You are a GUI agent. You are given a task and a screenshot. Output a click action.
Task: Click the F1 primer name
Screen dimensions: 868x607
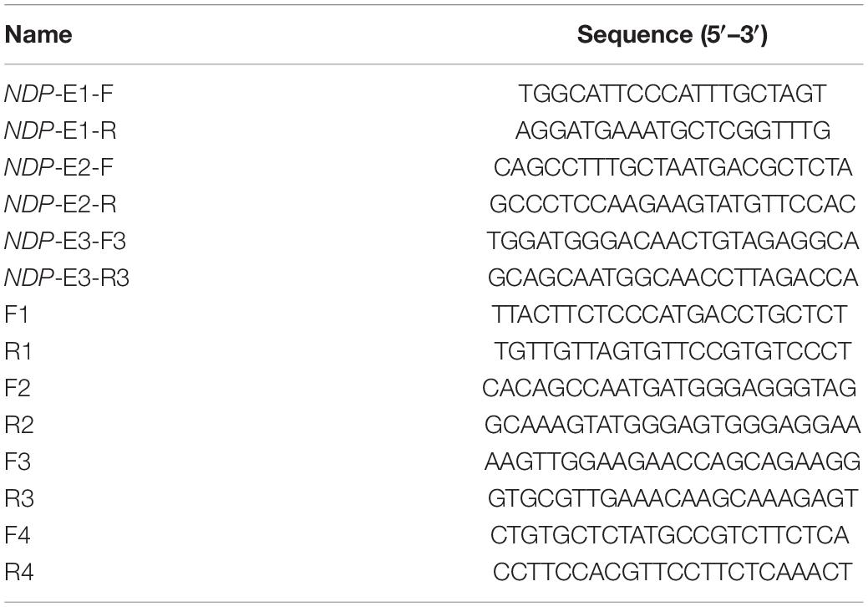pos(17,314)
